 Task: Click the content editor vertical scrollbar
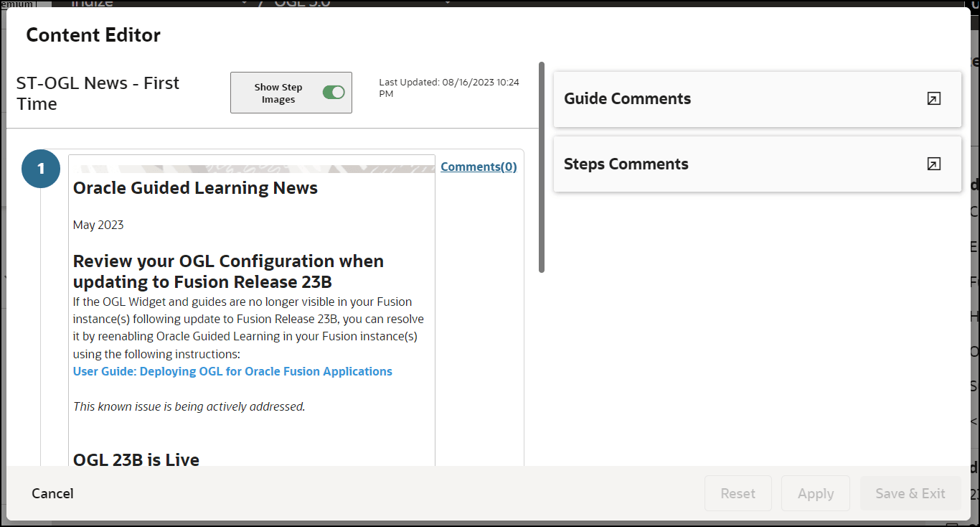[x=542, y=167]
